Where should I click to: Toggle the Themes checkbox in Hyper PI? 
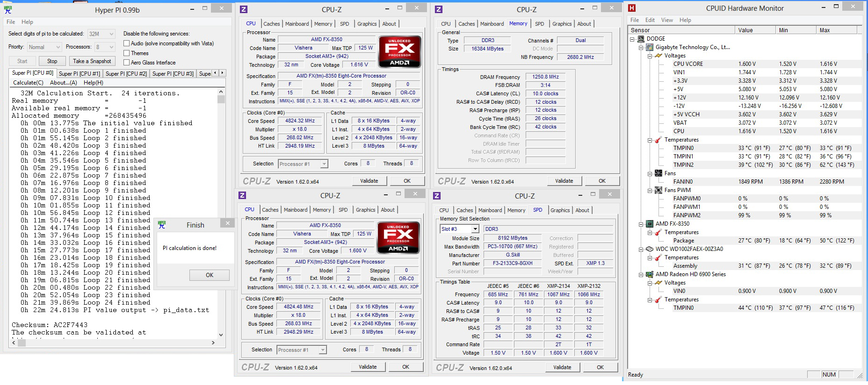(x=126, y=53)
